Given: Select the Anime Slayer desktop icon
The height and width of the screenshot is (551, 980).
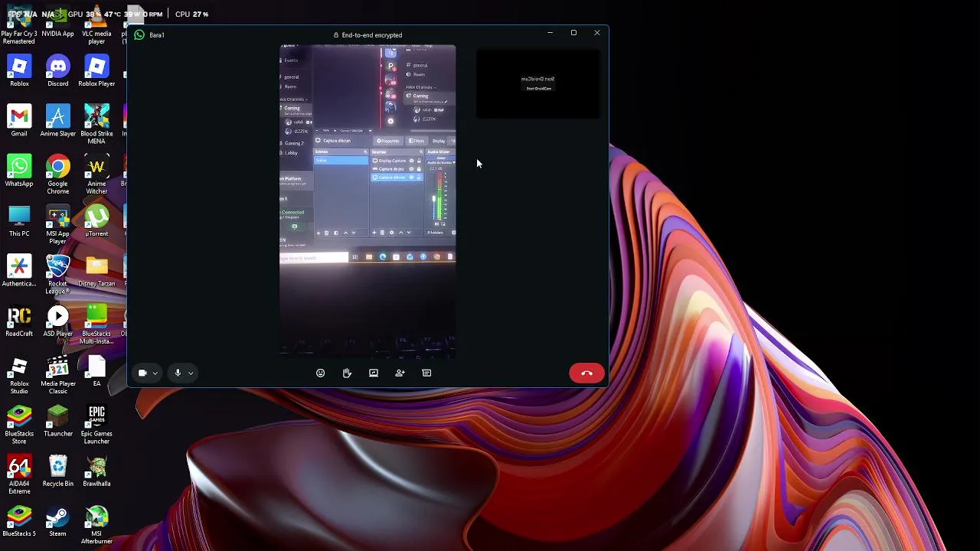Looking at the screenshot, I should (57, 121).
